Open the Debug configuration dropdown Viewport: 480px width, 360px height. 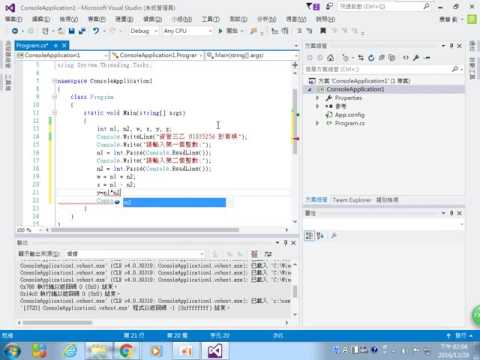(x=144, y=31)
